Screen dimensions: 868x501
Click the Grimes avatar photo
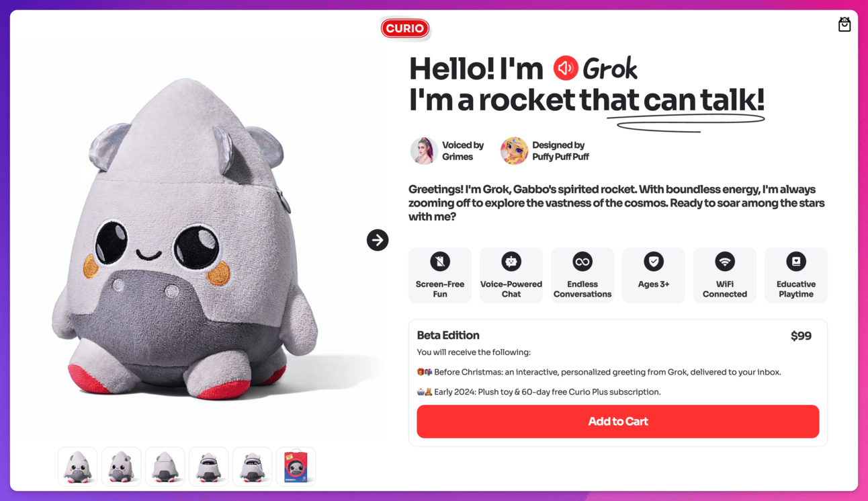tap(424, 151)
